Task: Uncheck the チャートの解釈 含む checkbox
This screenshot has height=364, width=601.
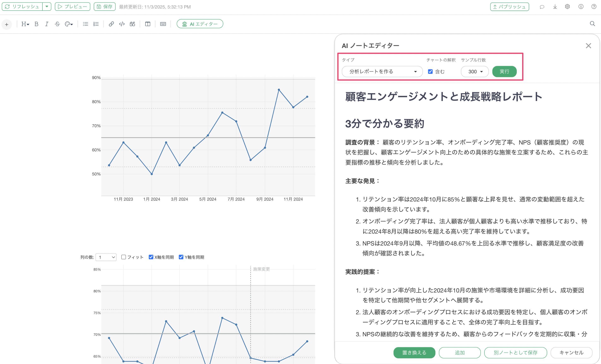Action: click(430, 71)
